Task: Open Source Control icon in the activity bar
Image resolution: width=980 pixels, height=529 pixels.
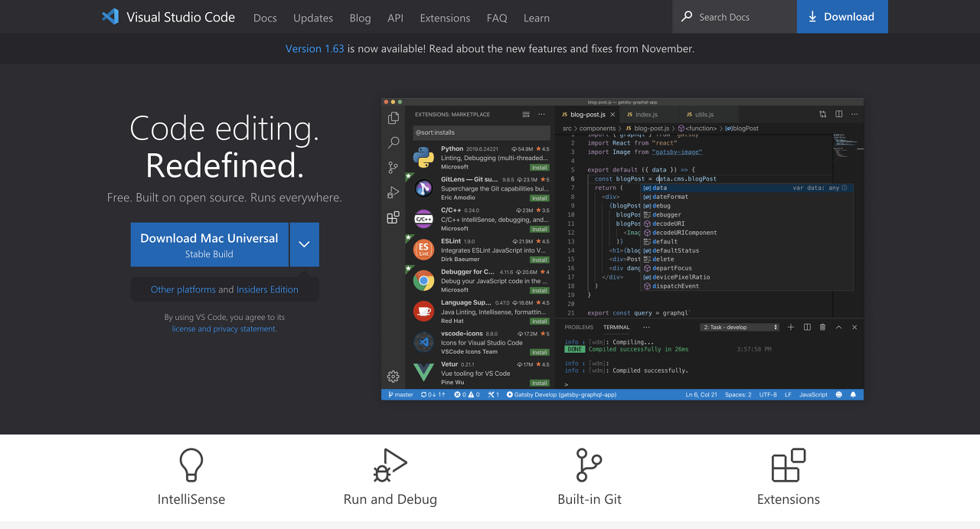Action: pos(394,168)
